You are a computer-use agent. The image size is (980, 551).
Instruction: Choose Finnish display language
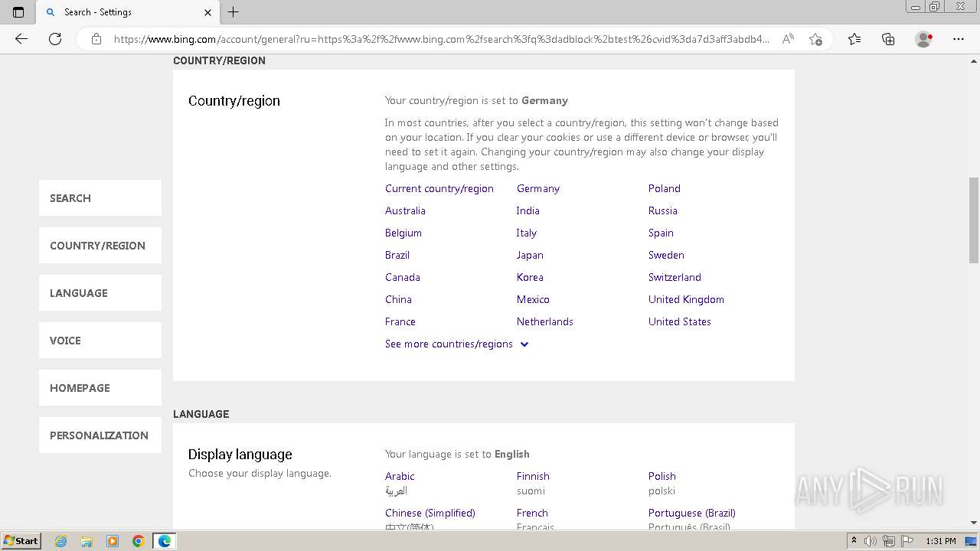coord(533,476)
